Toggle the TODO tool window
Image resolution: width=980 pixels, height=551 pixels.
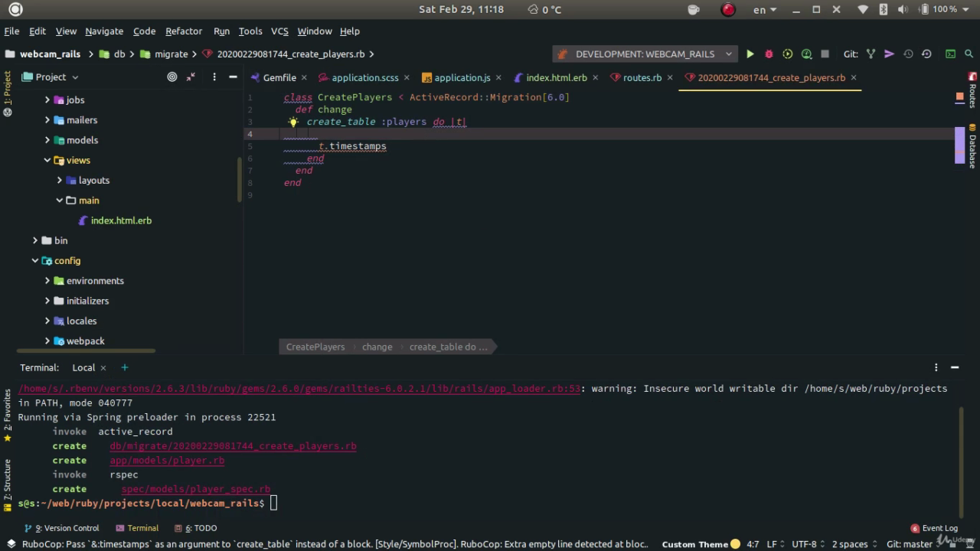[x=201, y=528]
